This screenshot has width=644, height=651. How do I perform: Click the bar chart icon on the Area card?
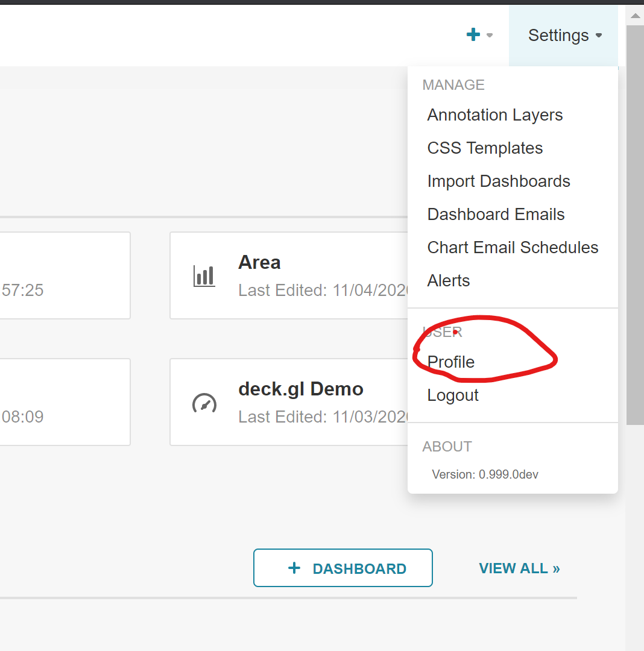click(204, 275)
